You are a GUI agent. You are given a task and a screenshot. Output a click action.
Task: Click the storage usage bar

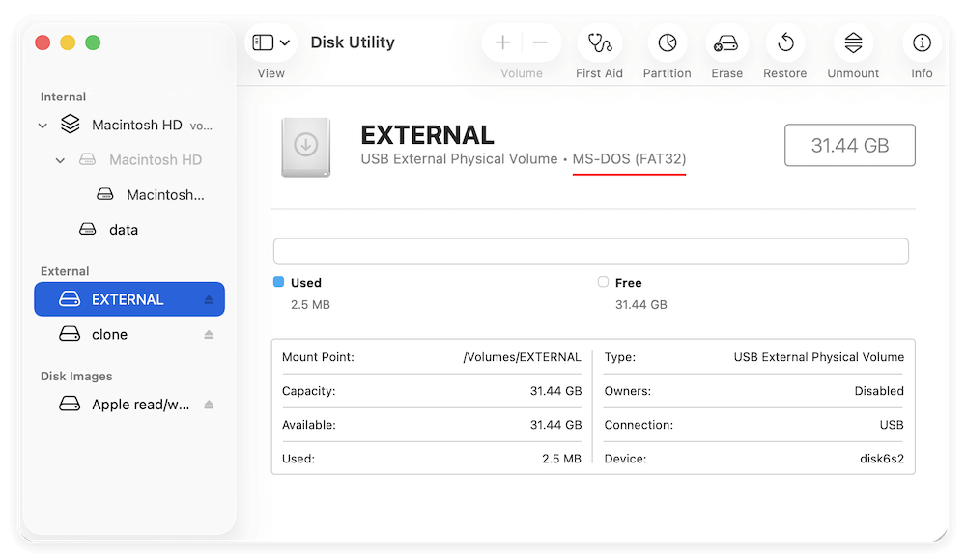tap(590, 250)
